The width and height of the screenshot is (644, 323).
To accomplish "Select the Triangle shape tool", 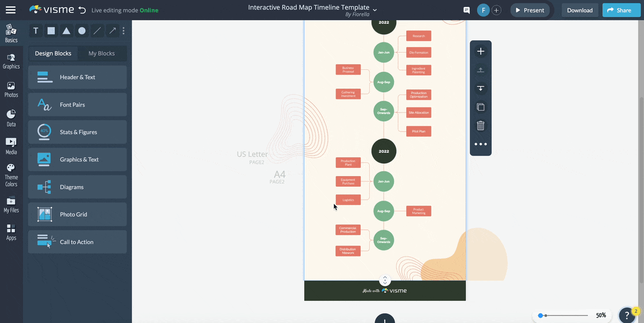I will coord(66,31).
